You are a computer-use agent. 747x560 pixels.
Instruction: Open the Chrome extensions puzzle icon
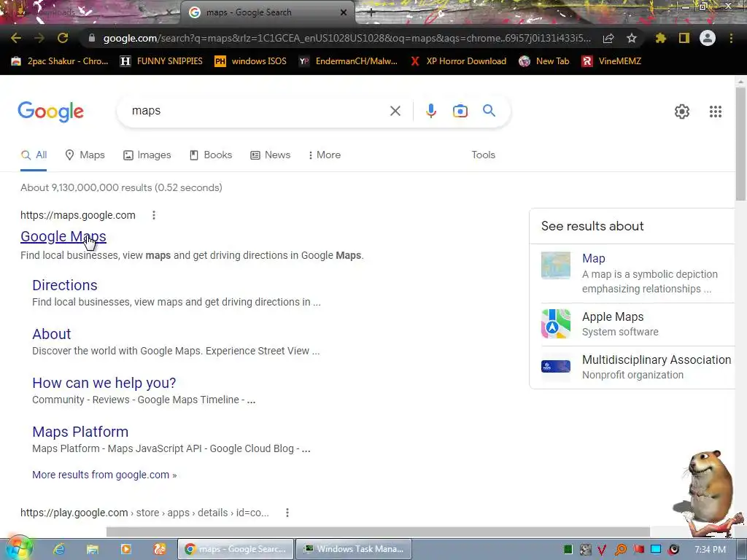click(x=661, y=38)
